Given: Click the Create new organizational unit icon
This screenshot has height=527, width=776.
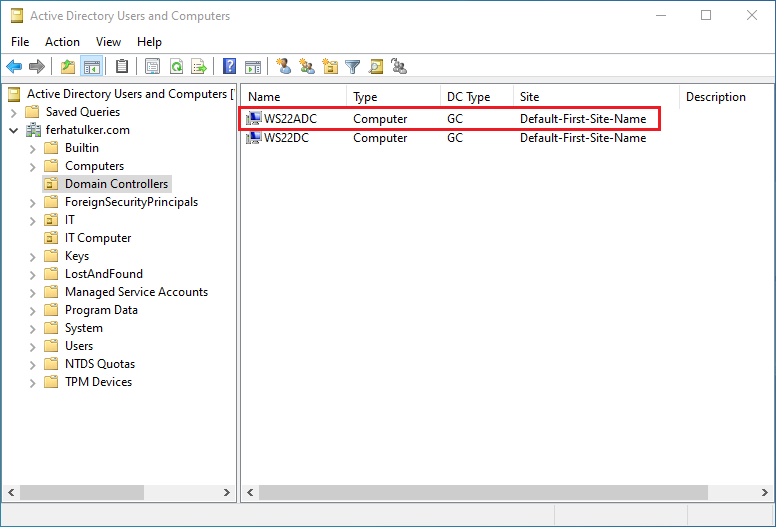Looking at the screenshot, I should coord(330,66).
